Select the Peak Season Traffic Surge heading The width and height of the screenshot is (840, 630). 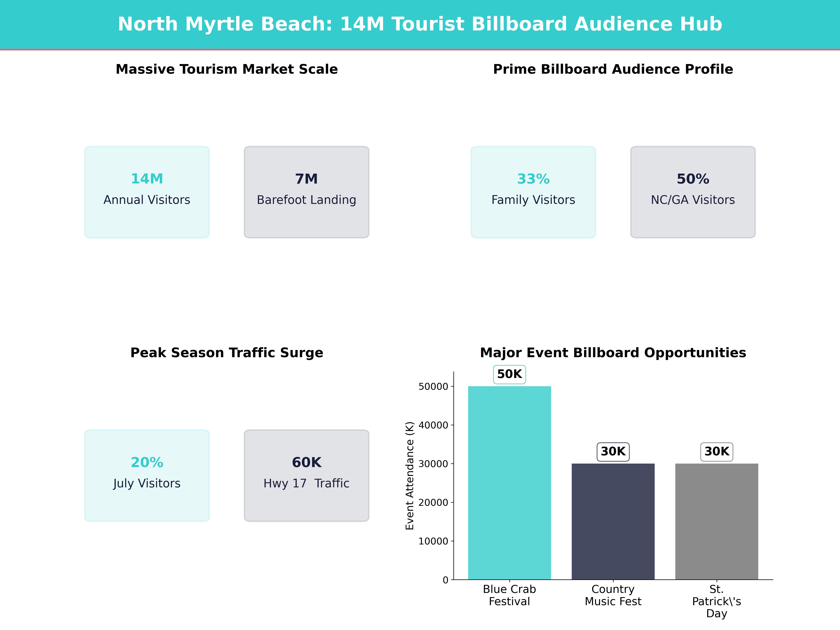(227, 352)
